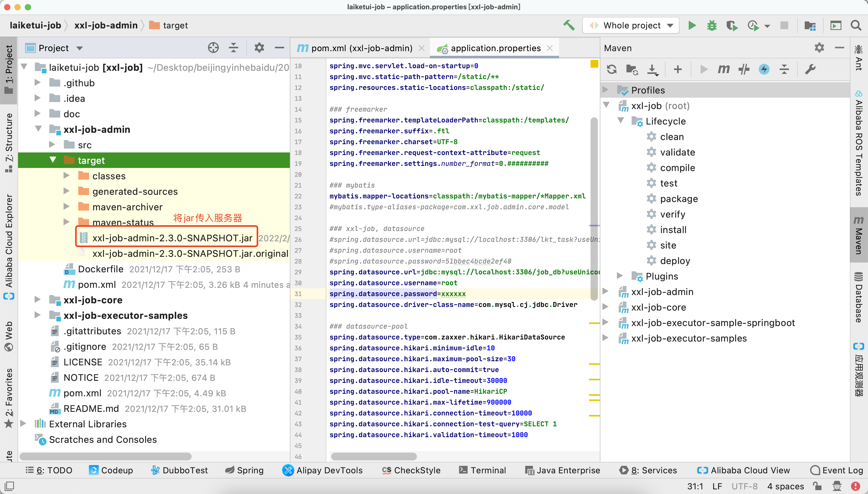Click the LF line separator selector

coord(717,486)
